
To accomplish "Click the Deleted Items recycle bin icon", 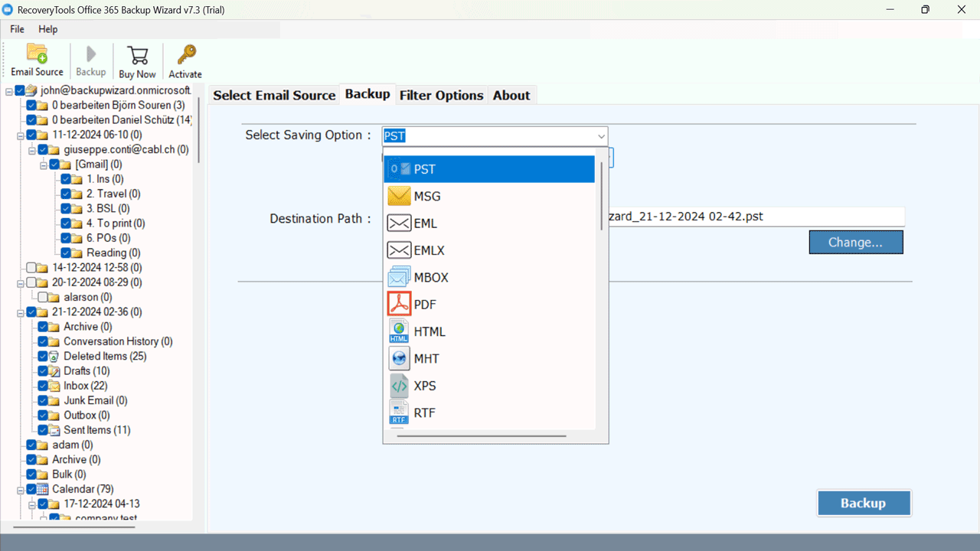I will click(x=54, y=357).
